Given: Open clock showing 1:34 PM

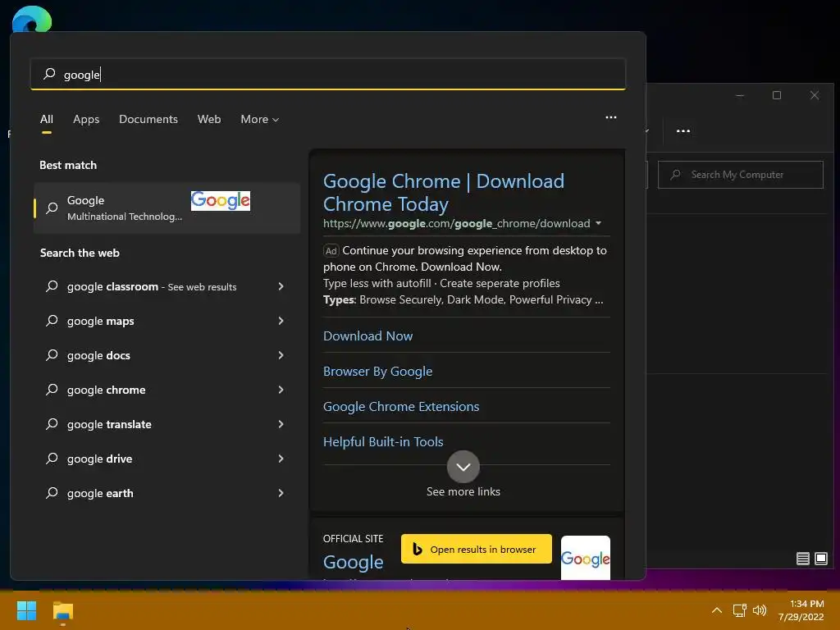Looking at the screenshot, I should [801, 610].
